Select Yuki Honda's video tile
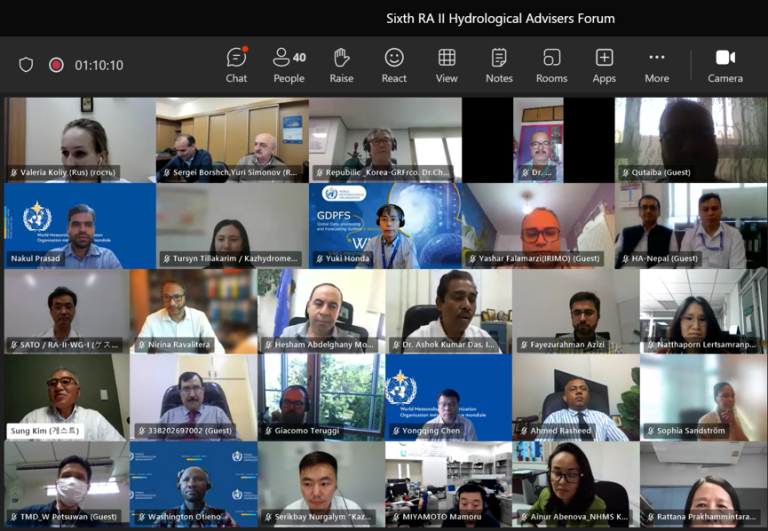Image resolution: width=768 pixels, height=531 pixels. (x=385, y=226)
